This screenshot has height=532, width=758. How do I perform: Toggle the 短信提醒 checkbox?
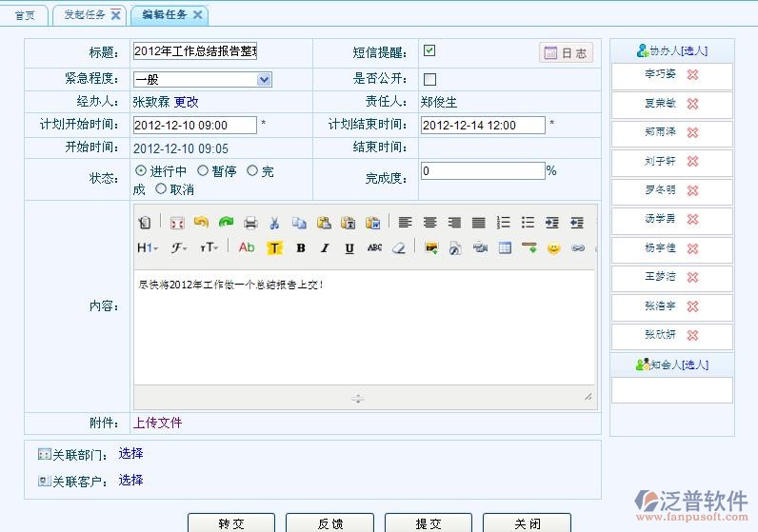(x=429, y=51)
